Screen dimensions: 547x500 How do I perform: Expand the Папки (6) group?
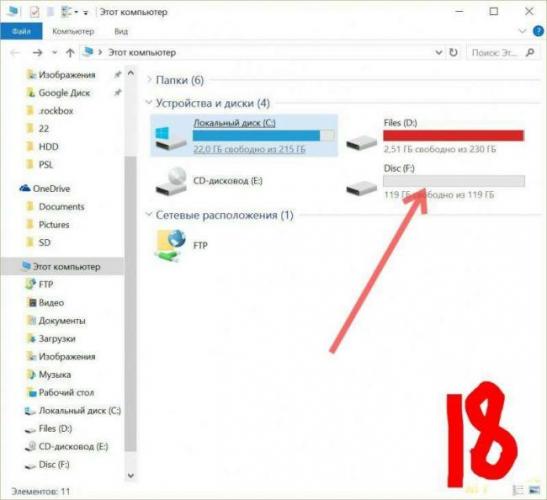[x=149, y=80]
